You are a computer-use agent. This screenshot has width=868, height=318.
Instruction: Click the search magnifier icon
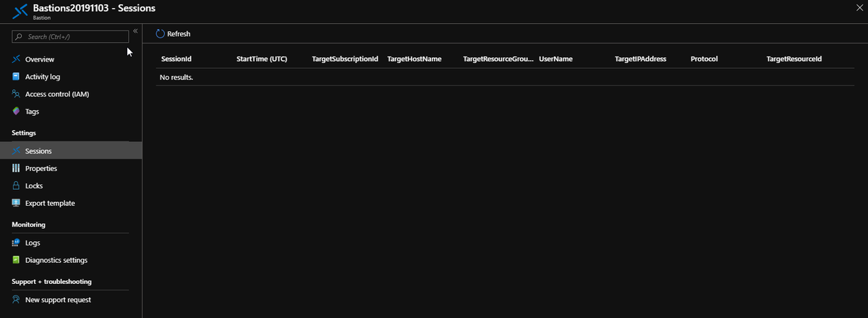20,36
